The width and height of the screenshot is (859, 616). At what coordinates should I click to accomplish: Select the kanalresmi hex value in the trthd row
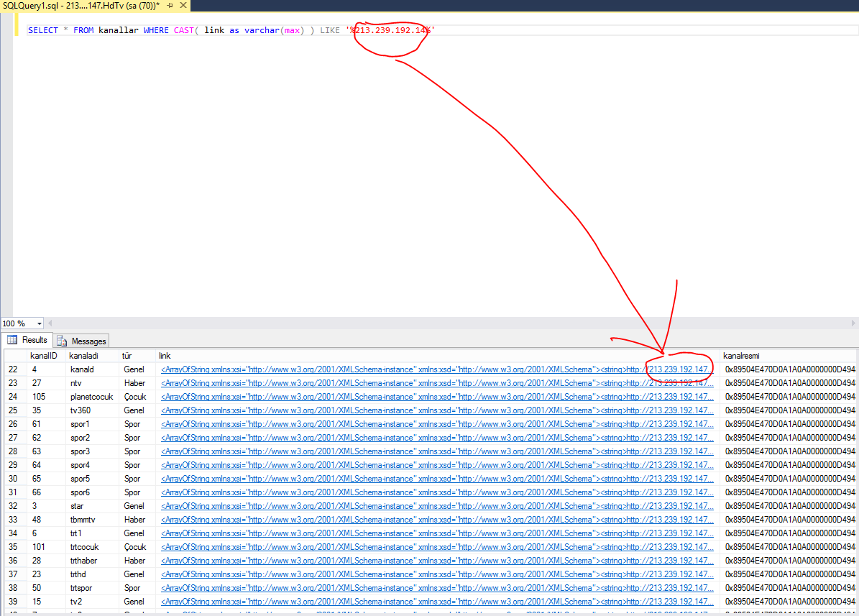coord(789,574)
